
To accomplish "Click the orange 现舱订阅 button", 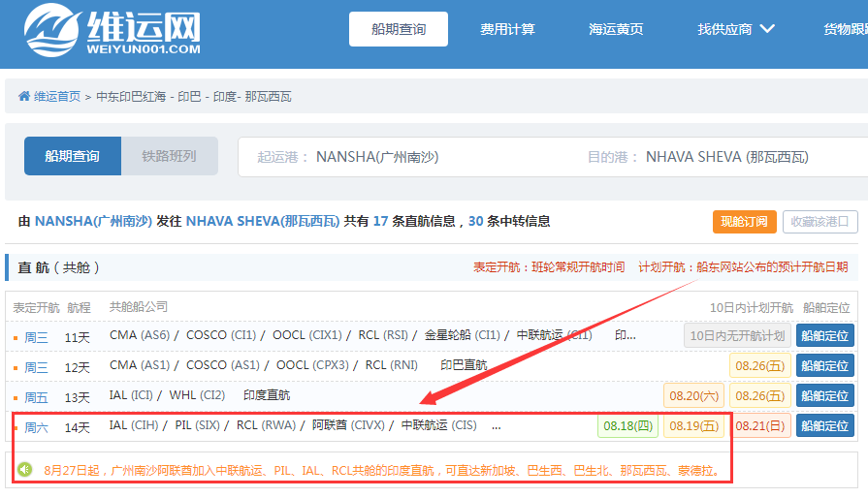I will (x=744, y=222).
